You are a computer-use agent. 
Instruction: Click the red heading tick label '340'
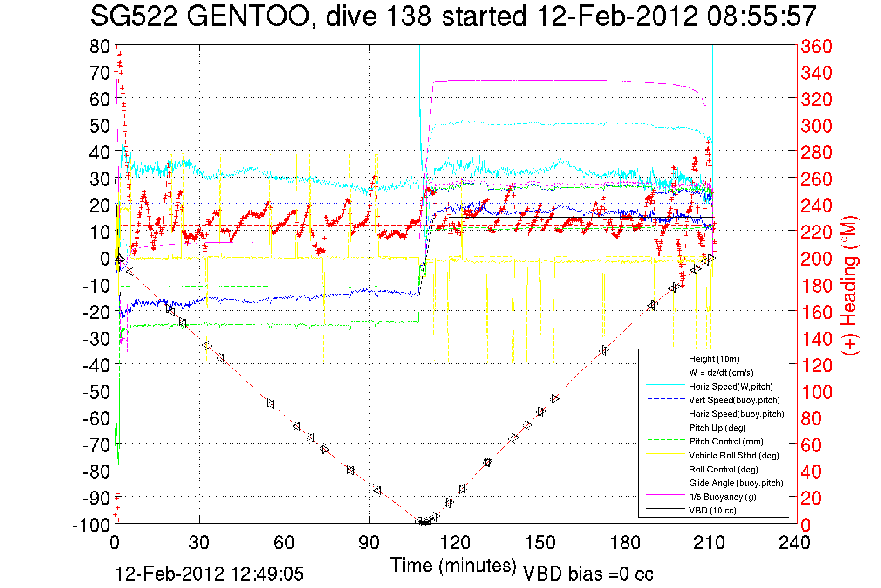(816, 73)
